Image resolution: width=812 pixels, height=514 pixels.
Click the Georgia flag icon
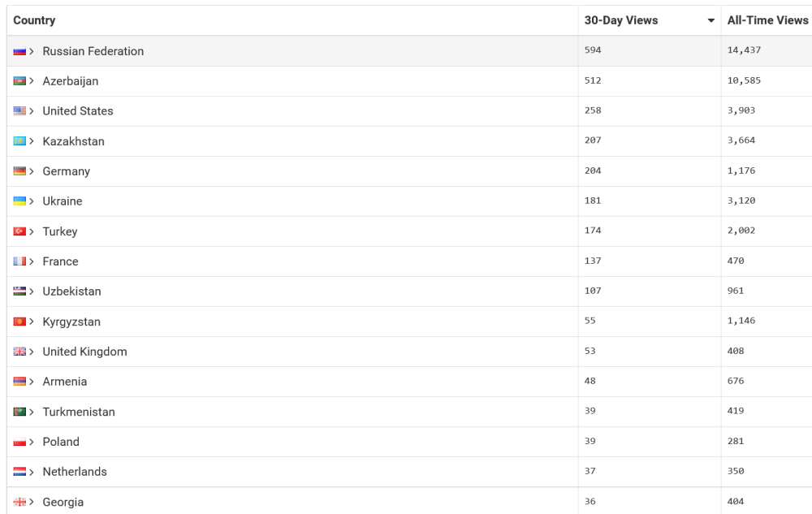[x=19, y=502]
